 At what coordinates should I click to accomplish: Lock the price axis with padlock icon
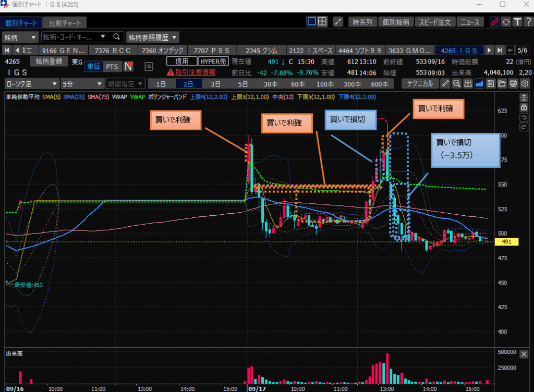click(524, 107)
